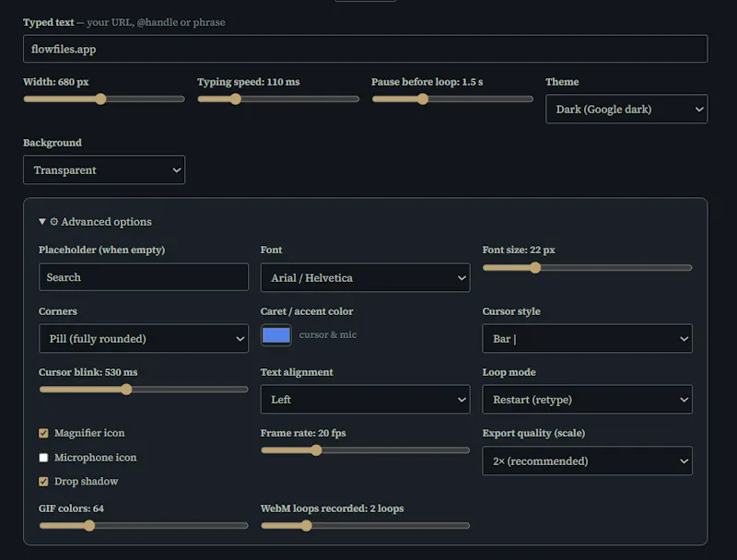Image resolution: width=737 pixels, height=560 pixels.
Task: Open the caret accent color swatch
Action: [x=275, y=335]
